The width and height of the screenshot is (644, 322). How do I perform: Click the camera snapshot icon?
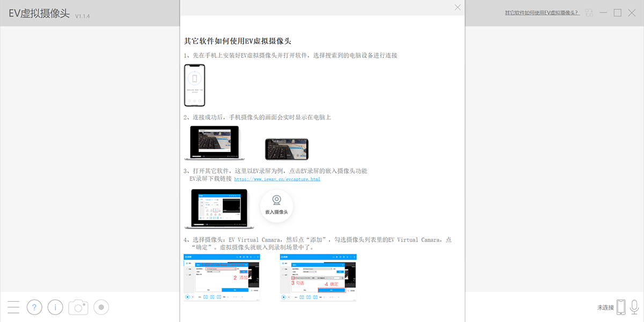click(x=78, y=307)
